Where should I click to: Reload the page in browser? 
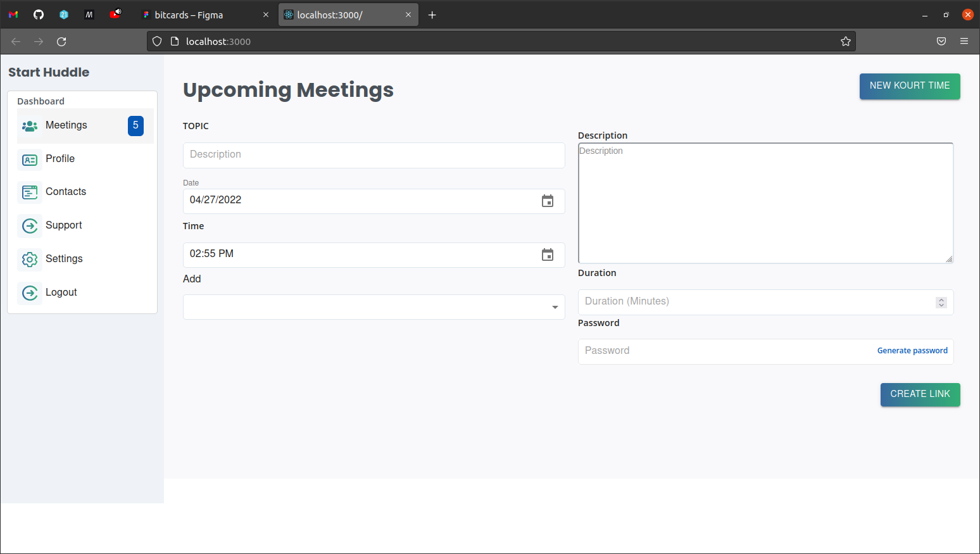(x=61, y=42)
